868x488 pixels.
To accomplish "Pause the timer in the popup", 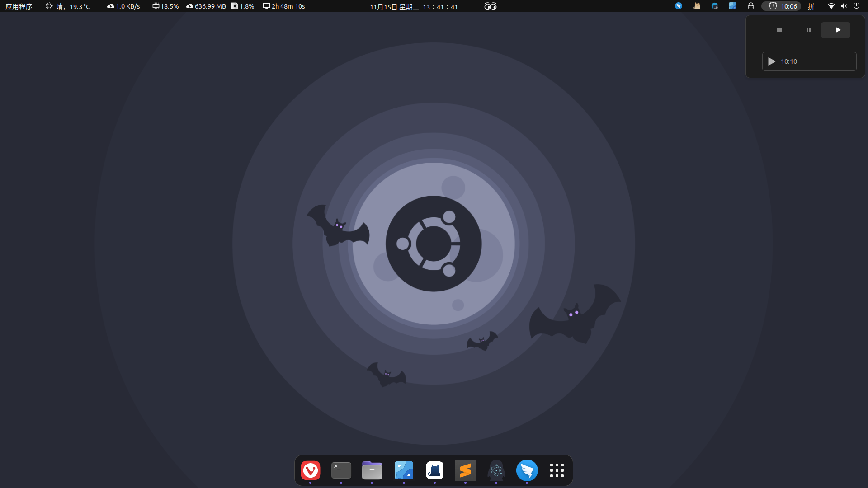I will tap(809, 30).
